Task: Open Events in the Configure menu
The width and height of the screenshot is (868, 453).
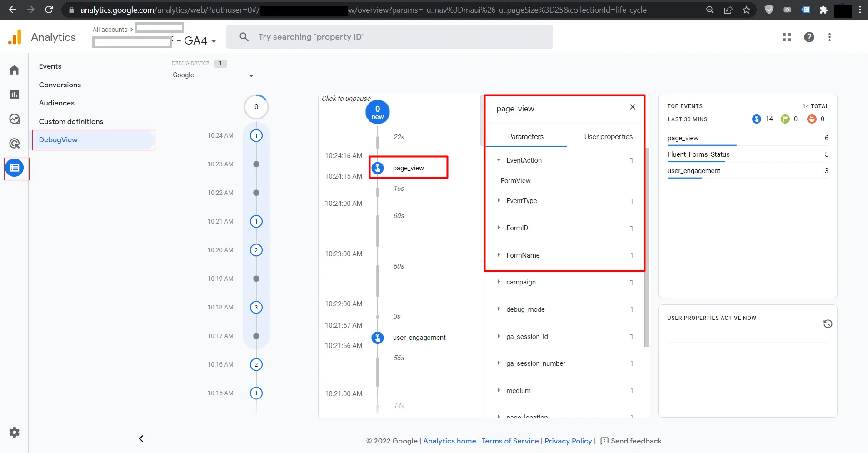Action: [50, 66]
